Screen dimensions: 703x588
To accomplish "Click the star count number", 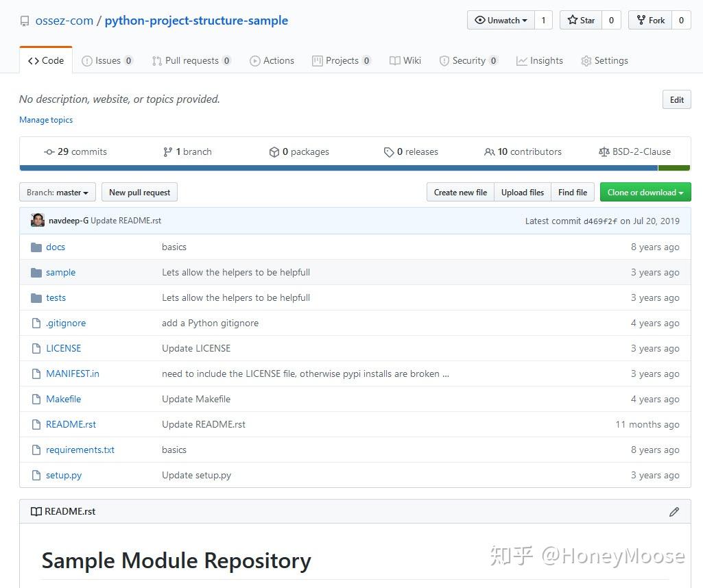I will (611, 20).
